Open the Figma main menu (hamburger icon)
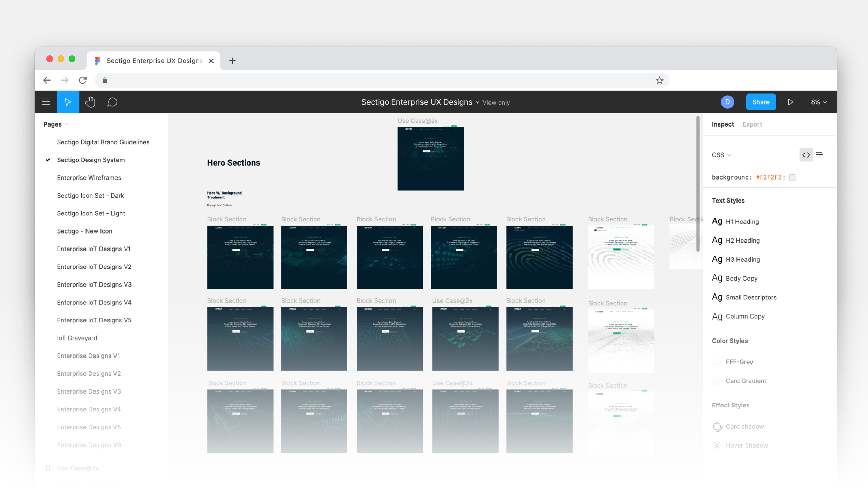 coord(46,101)
